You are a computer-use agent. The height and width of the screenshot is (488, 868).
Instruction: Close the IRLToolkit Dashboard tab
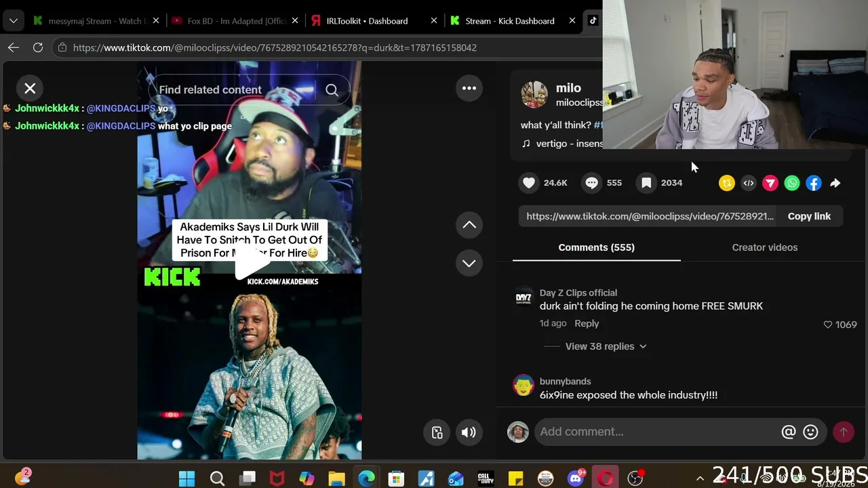point(434,21)
